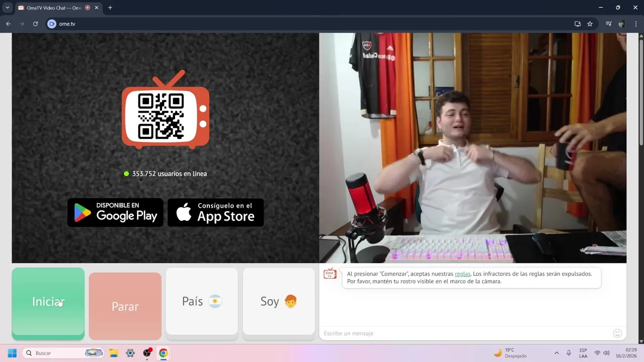644x362 pixels.
Task: Click the microphone tray icon
Action: click(569, 353)
